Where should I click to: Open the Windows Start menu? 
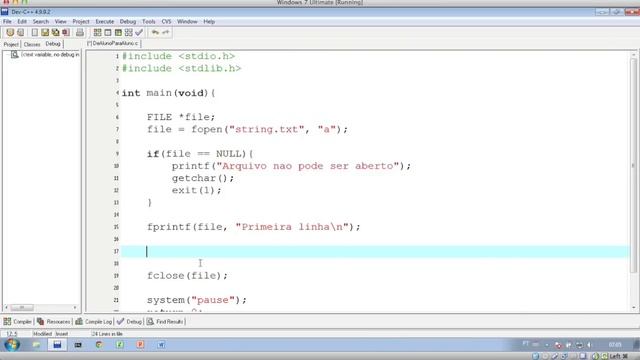[x=12, y=345]
